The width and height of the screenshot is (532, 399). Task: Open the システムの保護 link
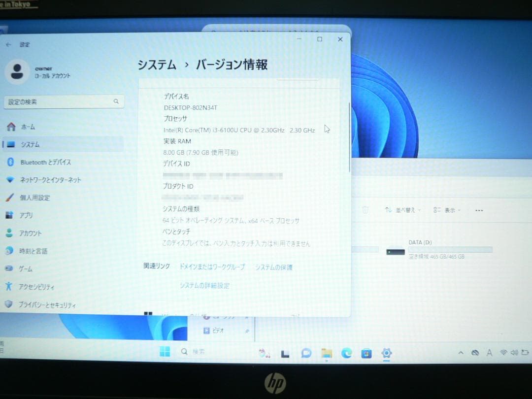(274, 266)
